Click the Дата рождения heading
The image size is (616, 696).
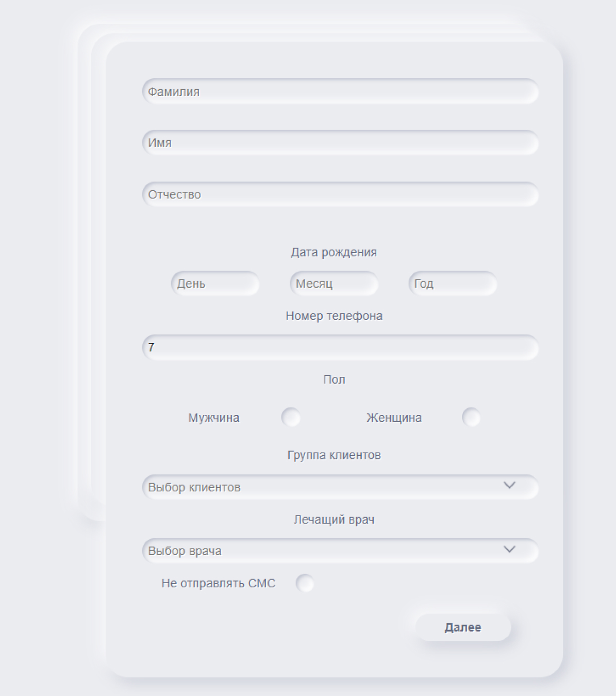point(334,252)
